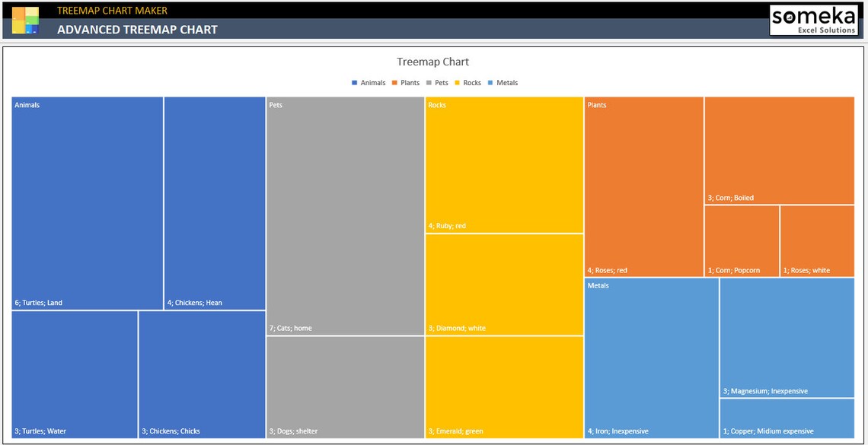
Task: Click the colorful treemap logo in the header
Action: pyautogui.click(x=25, y=20)
